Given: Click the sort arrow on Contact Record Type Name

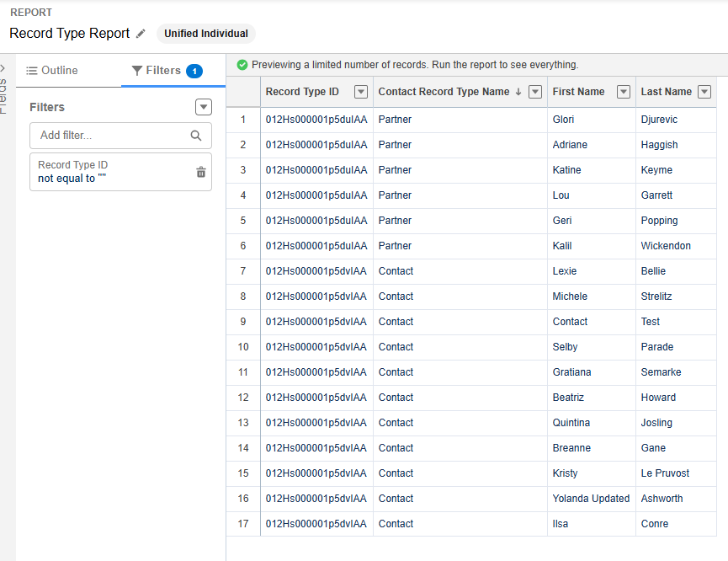Looking at the screenshot, I should tap(518, 92).
